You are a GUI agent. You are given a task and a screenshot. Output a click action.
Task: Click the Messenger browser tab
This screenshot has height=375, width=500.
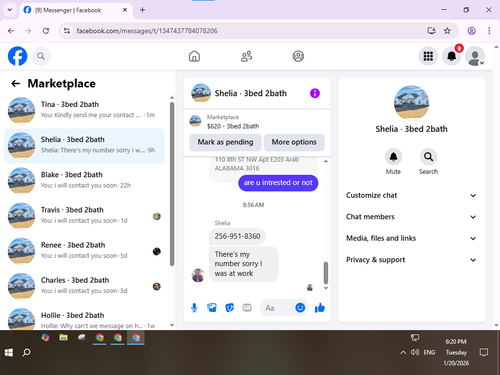76,10
